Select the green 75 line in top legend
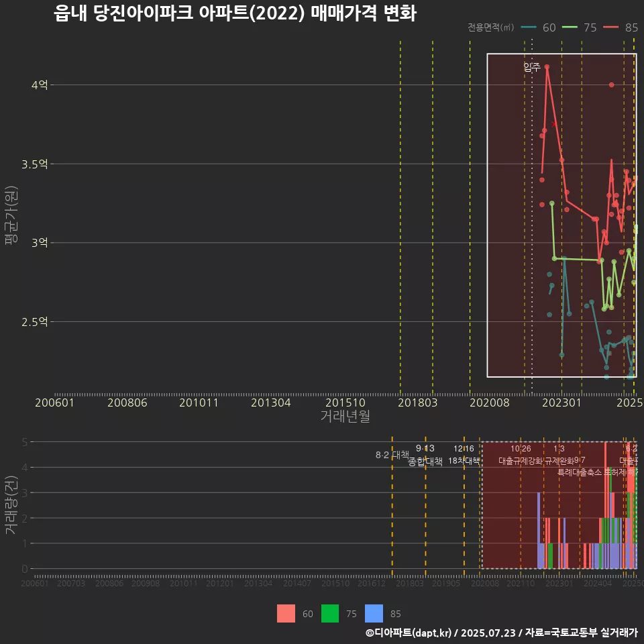 [x=570, y=28]
